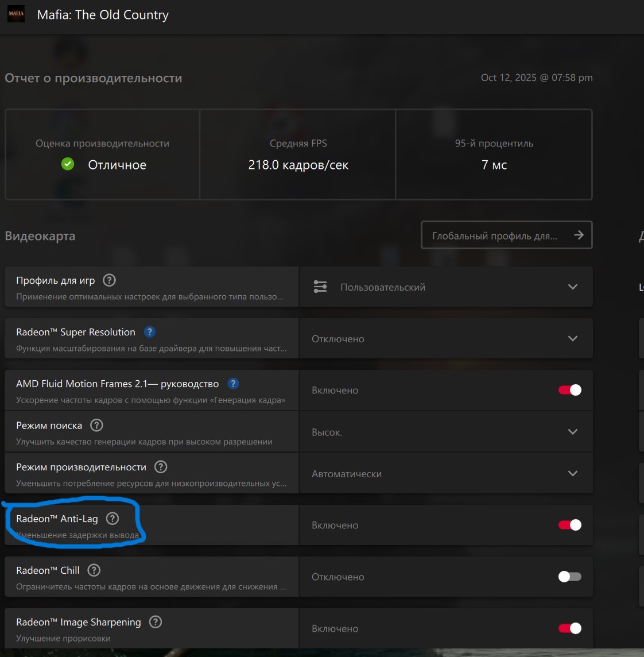Open the Глобальный профиль для... button
This screenshot has height=657, width=644.
pos(506,235)
